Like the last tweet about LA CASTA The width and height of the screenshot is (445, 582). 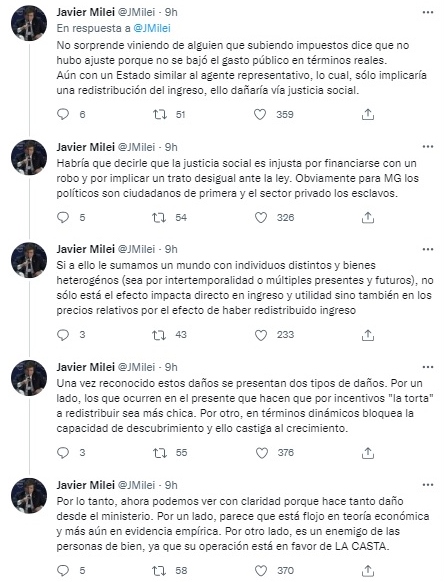[x=262, y=570]
